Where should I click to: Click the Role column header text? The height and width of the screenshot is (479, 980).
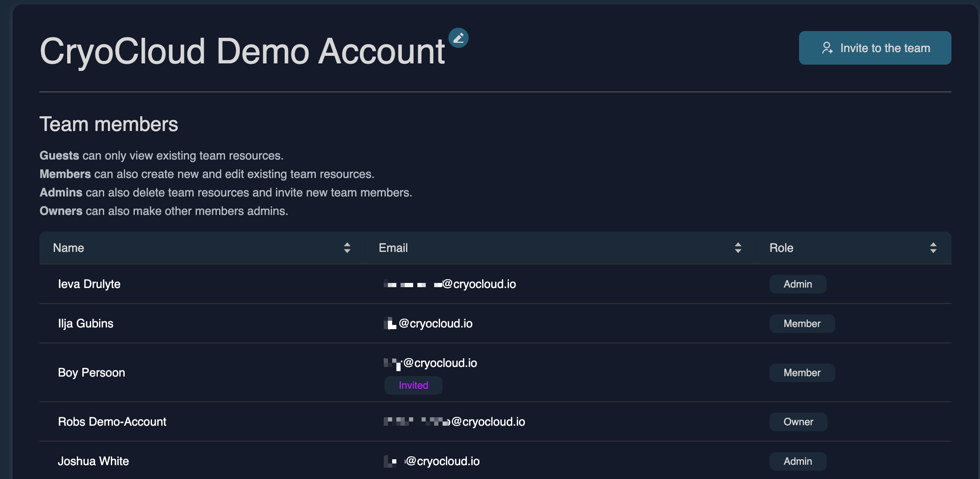781,248
